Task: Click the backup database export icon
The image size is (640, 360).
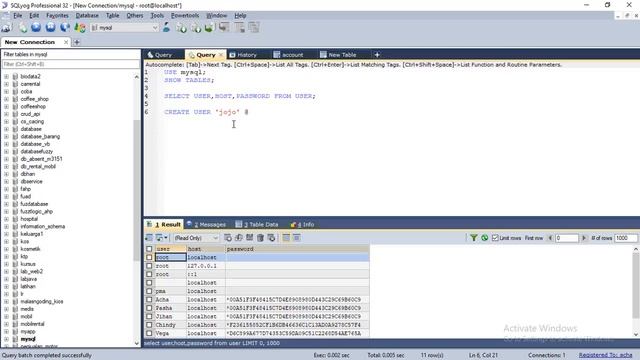Action: click(196, 28)
